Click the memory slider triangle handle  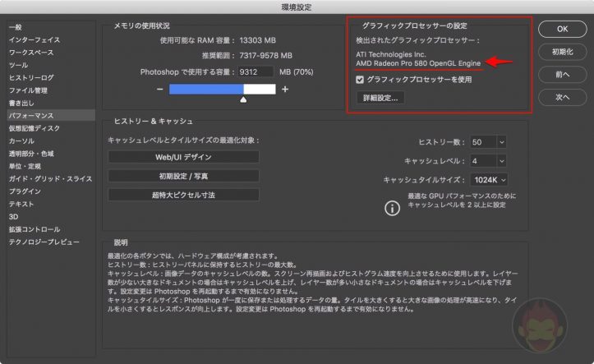click(243, 99)
